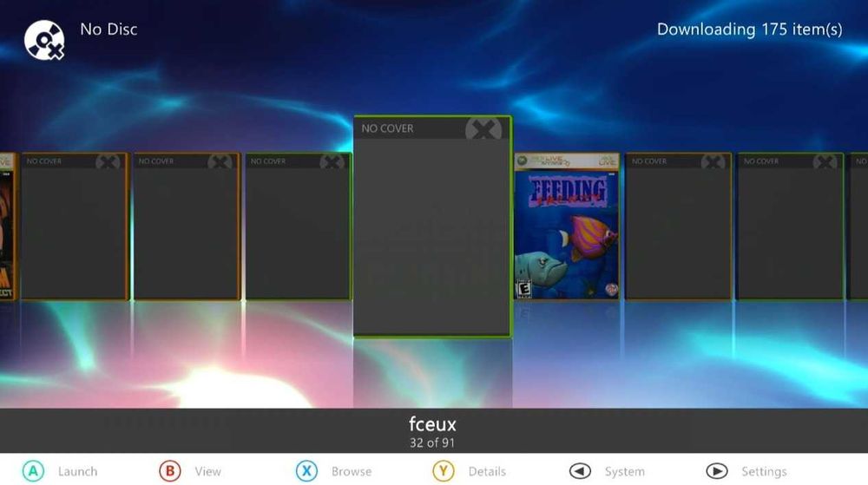
Task: Click the 'No Disc' status text
Action: pos(108,29)
